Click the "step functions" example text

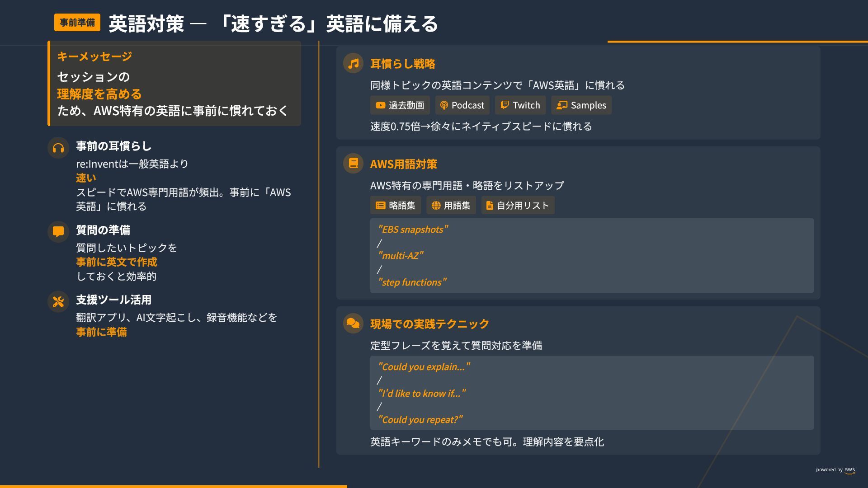[412, 282]
